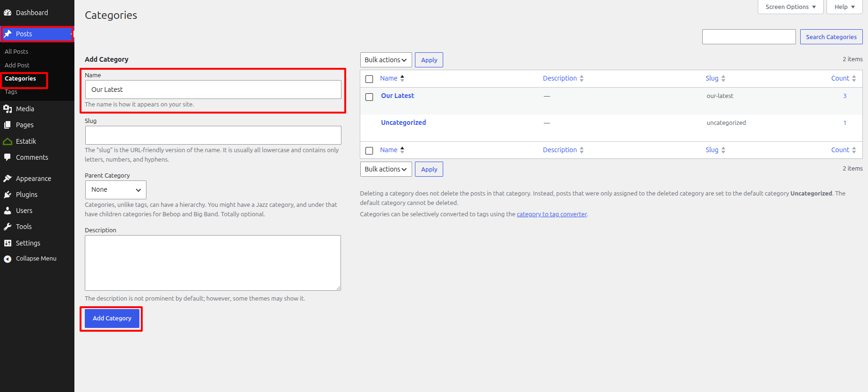Open top Bulk actions dropdown
The width and height of the screenshot is (868, 392).
pos(386,60)
